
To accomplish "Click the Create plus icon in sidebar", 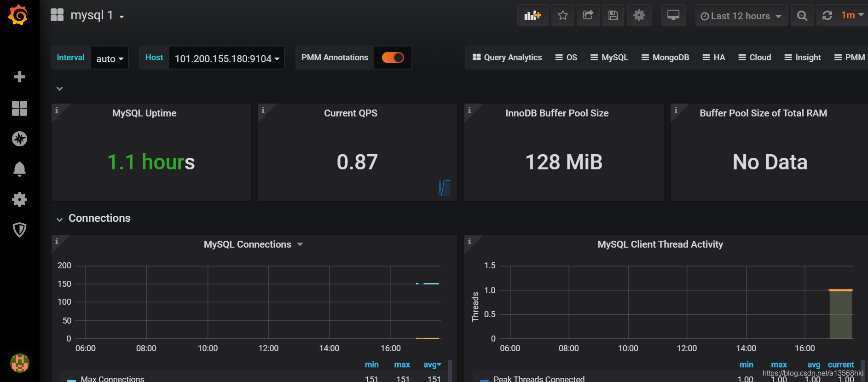I will click(x=19, y=77).
